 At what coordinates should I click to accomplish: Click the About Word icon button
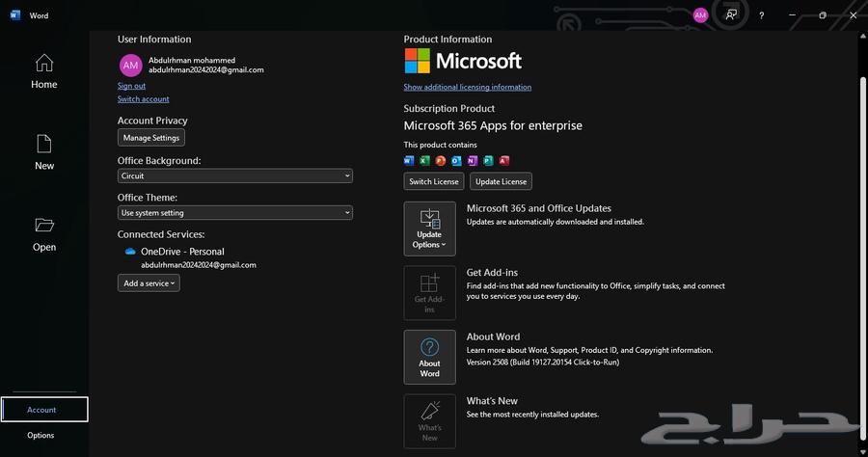pos(429,357)
